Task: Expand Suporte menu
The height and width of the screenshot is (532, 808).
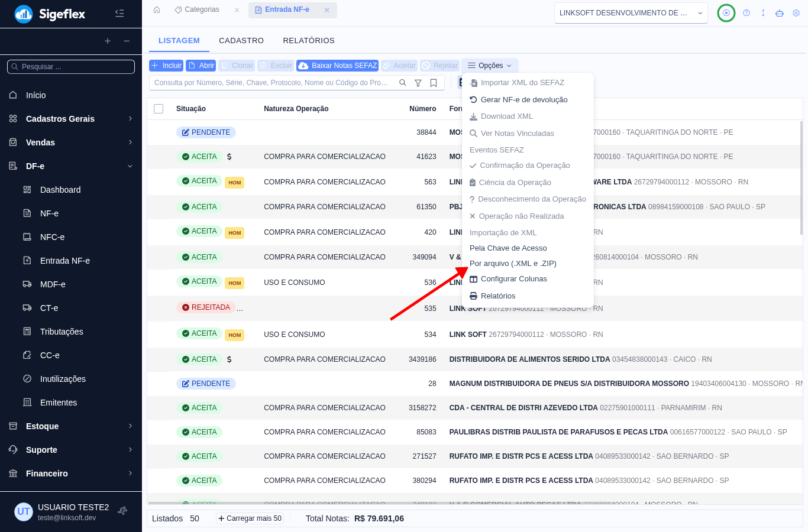Action: 71,450
